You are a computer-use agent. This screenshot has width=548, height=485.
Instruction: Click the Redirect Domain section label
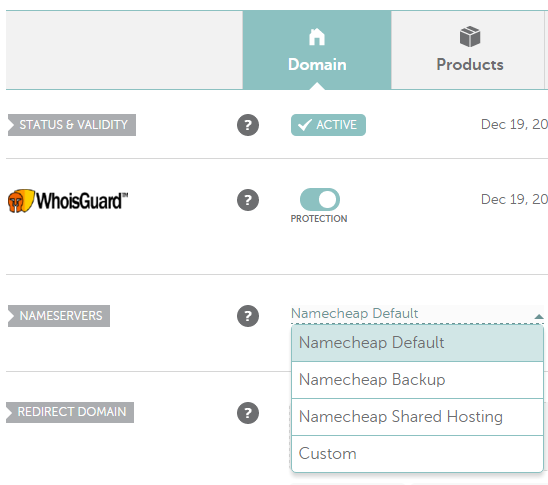point(70,412)
